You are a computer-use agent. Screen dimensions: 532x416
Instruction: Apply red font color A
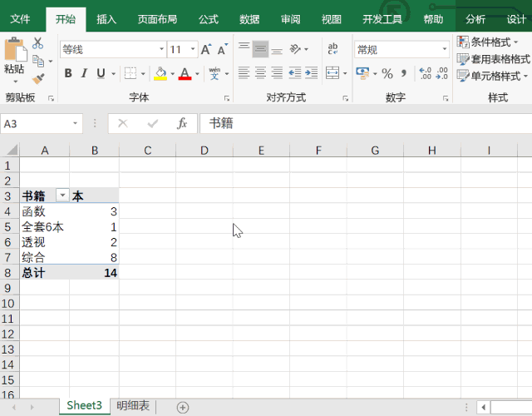point(185,73)
